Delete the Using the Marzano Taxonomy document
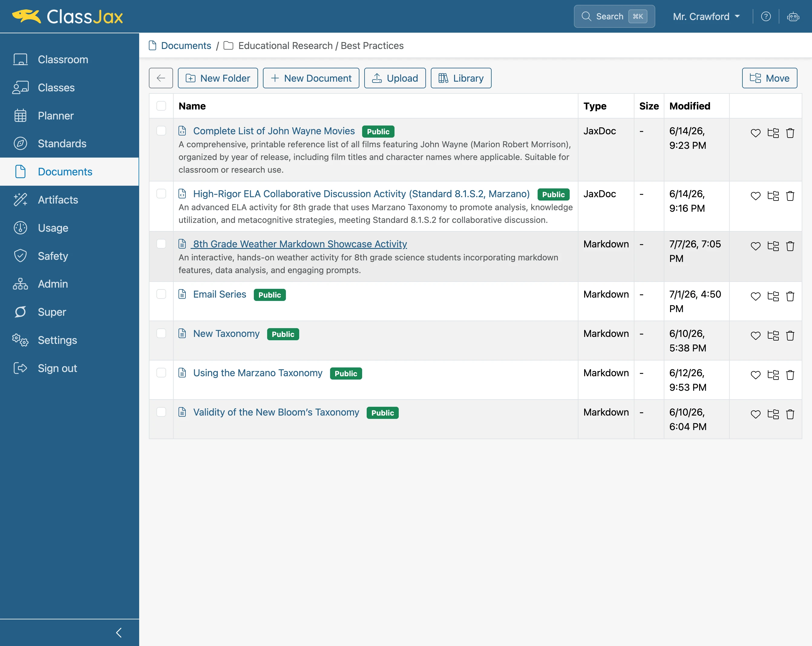Image resolution: width=812 pixels, height=646 pixels. 790,375
